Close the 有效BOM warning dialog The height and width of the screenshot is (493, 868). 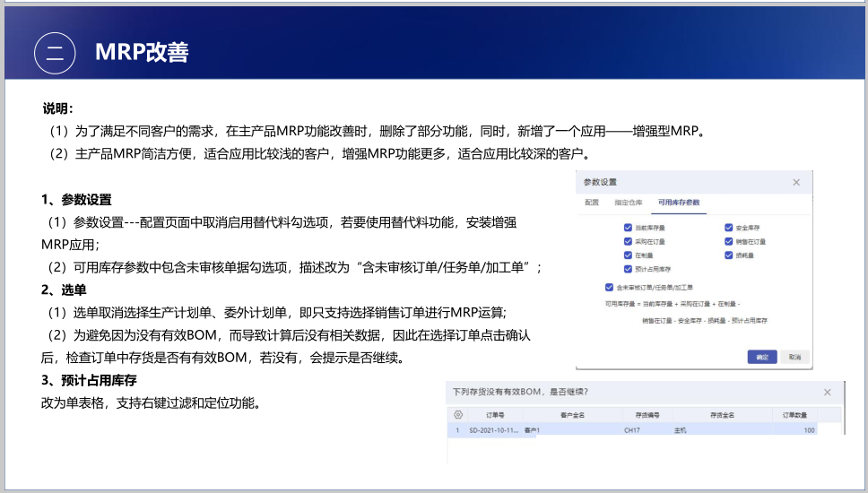coord(828,392)
